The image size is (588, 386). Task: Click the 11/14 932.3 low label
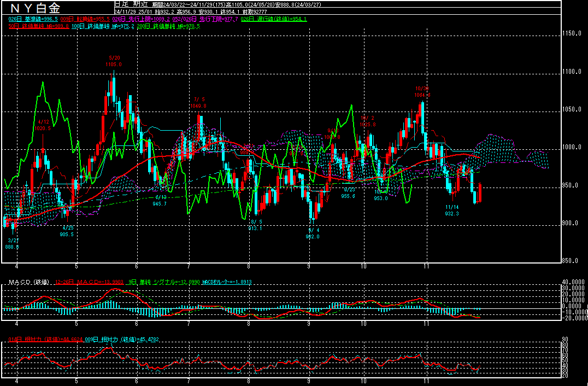pos(452,210)
